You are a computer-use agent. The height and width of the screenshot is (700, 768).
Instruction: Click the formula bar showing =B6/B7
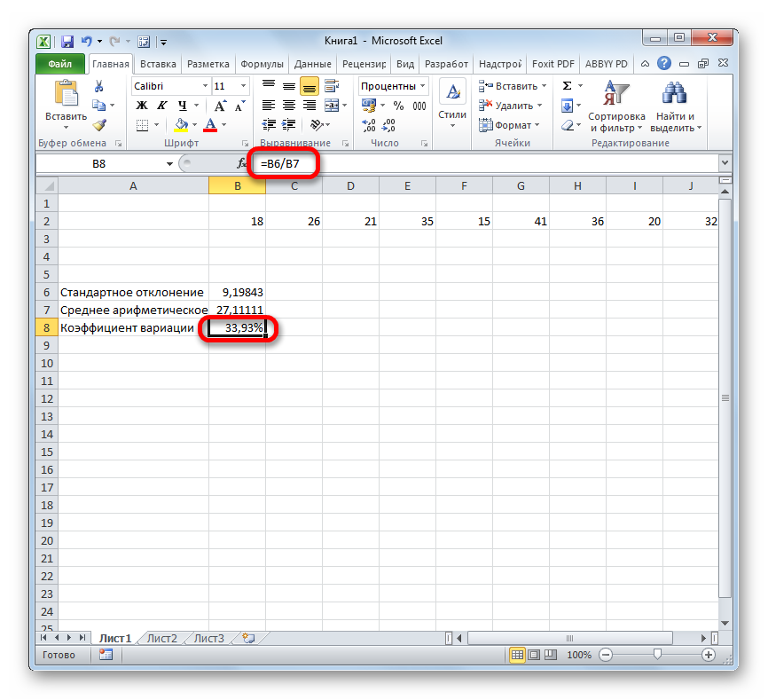tap(485, 163)
